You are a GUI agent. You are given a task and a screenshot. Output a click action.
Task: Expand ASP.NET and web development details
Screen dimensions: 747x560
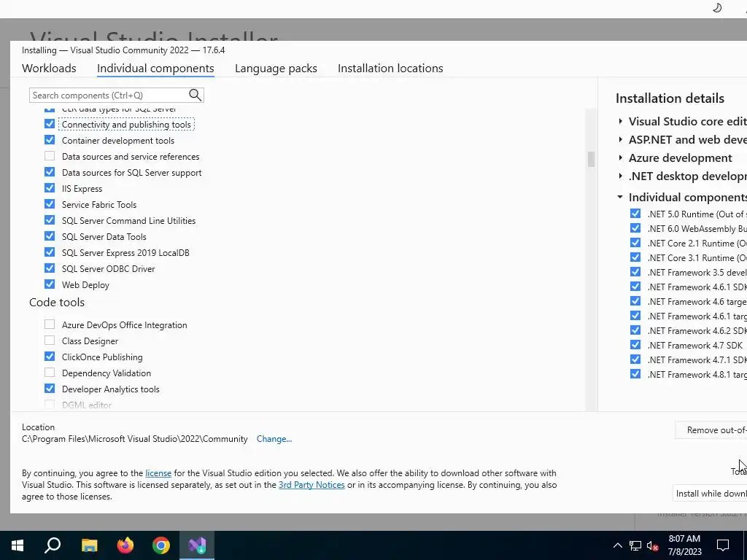(620, 139)
